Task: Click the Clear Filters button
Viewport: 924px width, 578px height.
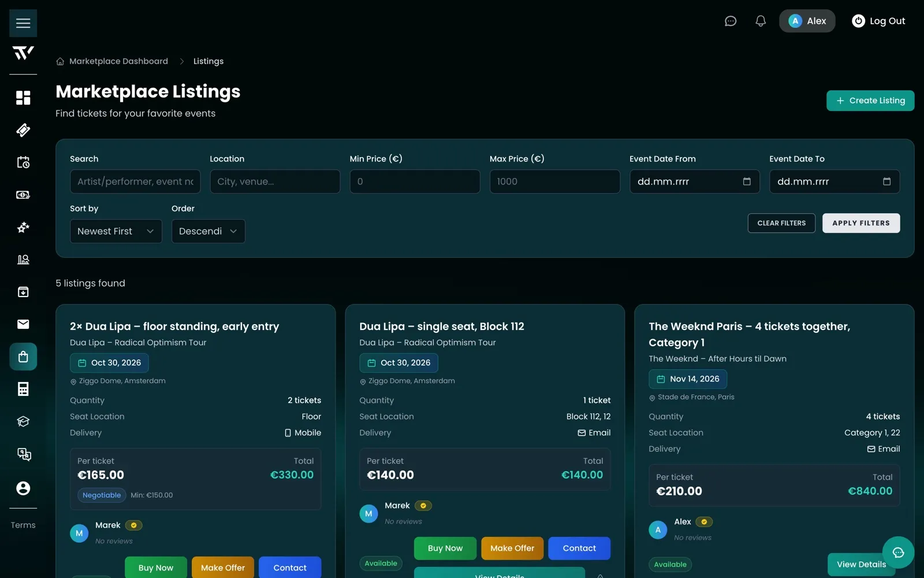Action: 781,223
